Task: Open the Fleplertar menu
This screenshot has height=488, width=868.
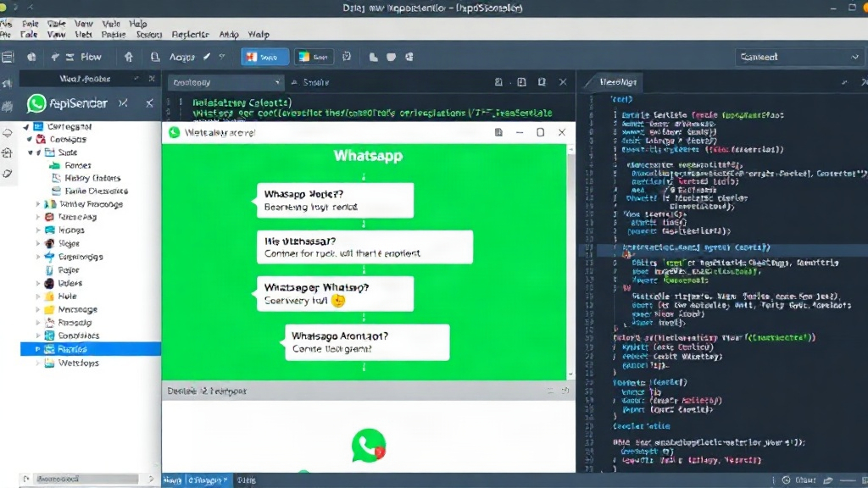Action: pyautogui.click(x=190, y=34)
